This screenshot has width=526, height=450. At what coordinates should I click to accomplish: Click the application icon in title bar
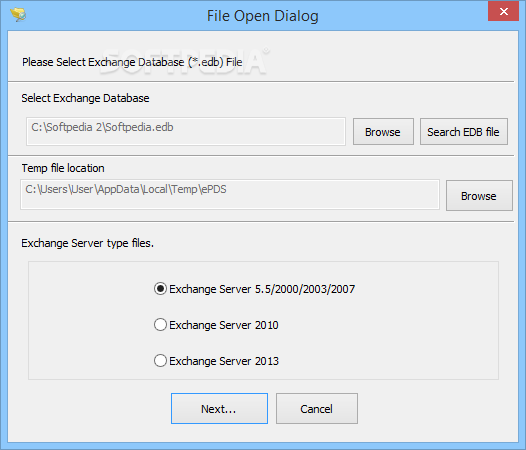click(18, 15)
